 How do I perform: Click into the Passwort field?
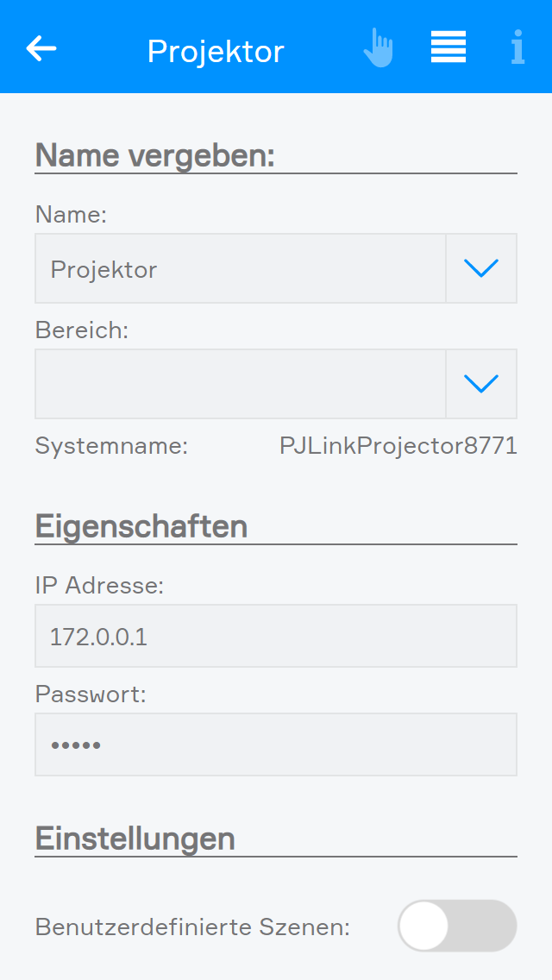click(276, 744)
